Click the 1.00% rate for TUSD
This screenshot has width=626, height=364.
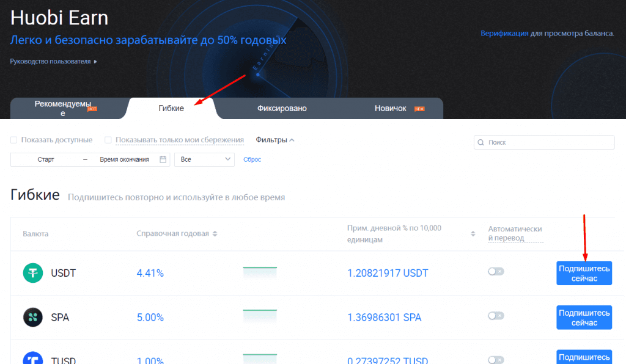click(x=150, y=360)
